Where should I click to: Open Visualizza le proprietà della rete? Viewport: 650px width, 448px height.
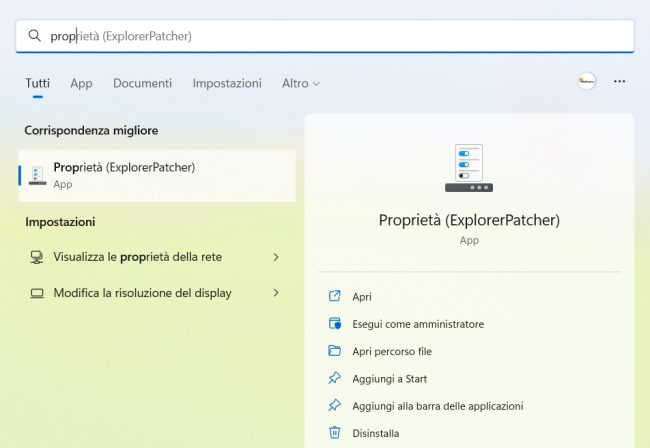point(157,257)
